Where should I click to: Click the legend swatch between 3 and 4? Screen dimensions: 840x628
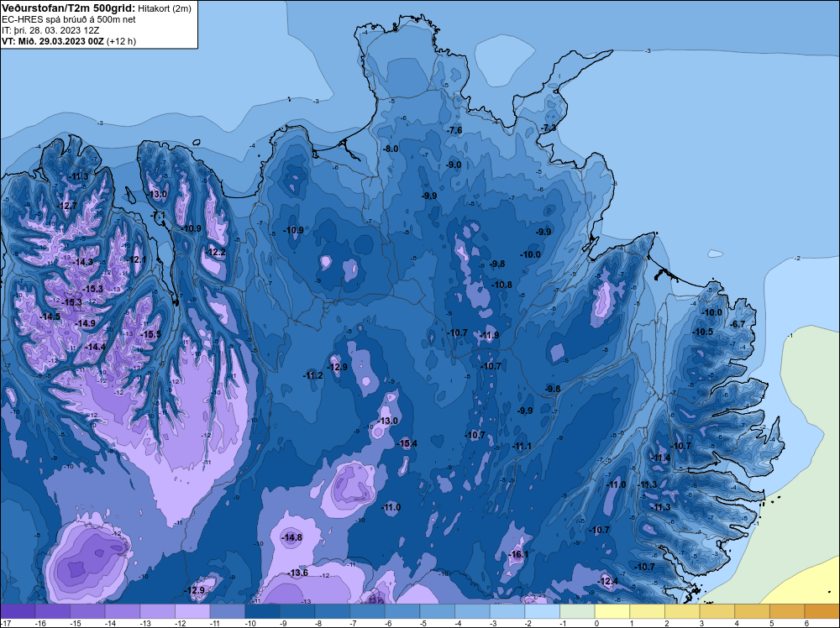(x=717, y=611)
